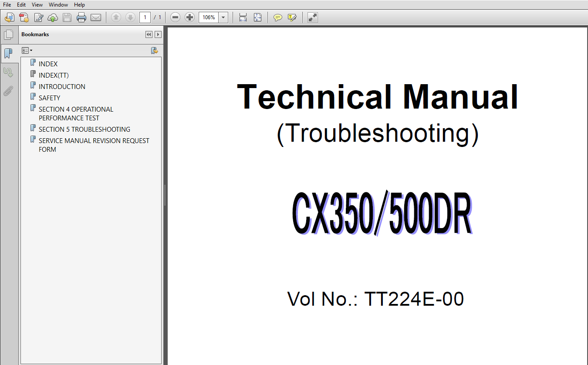Print the document with printer icon
Viewport: 588px width, 365px height.
pyautogui.click(x=81, y=17)
